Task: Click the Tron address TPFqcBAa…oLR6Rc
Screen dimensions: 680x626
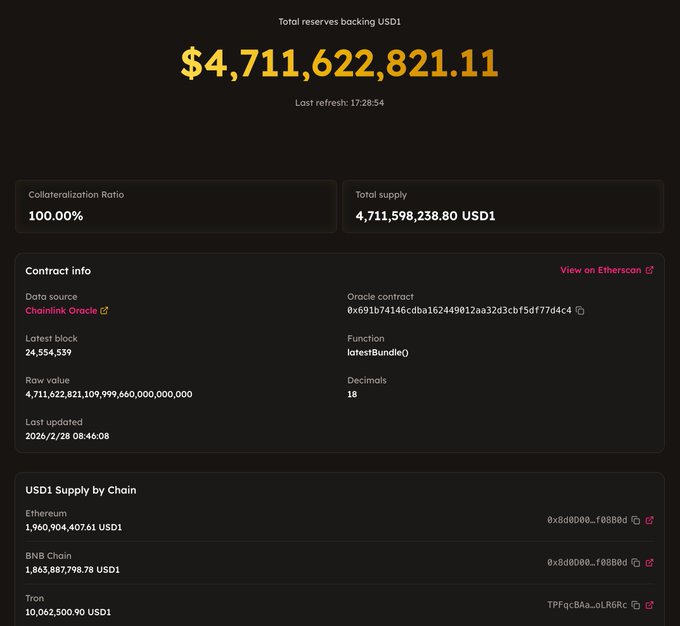Action: (x=587, y=605)
